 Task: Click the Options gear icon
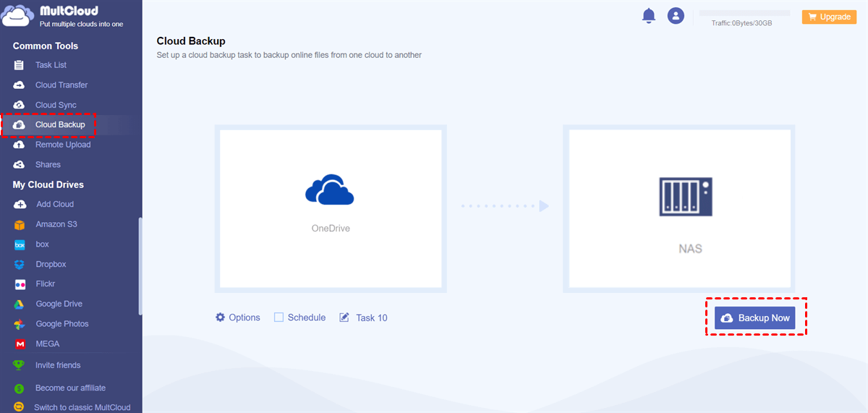point(221,318)
